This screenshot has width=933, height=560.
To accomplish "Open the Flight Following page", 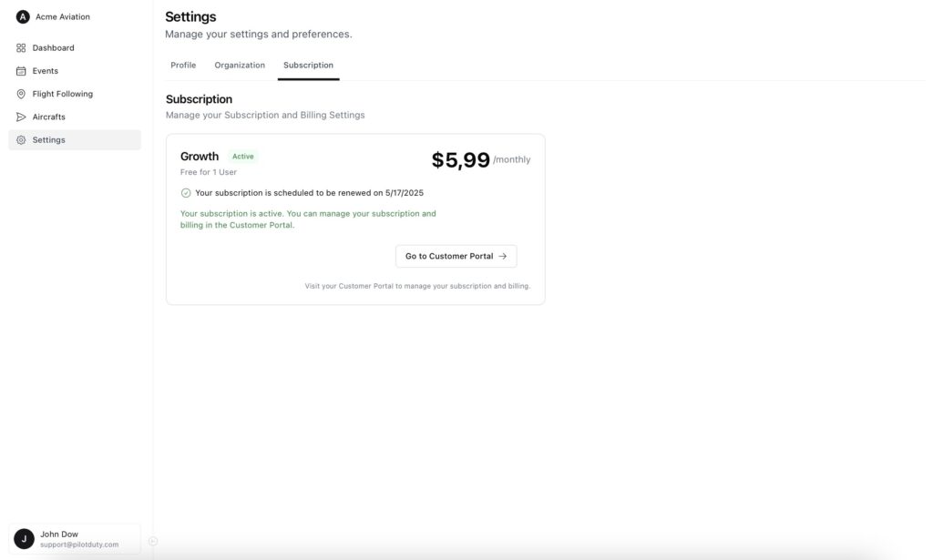I will click(x=62, y=94).
